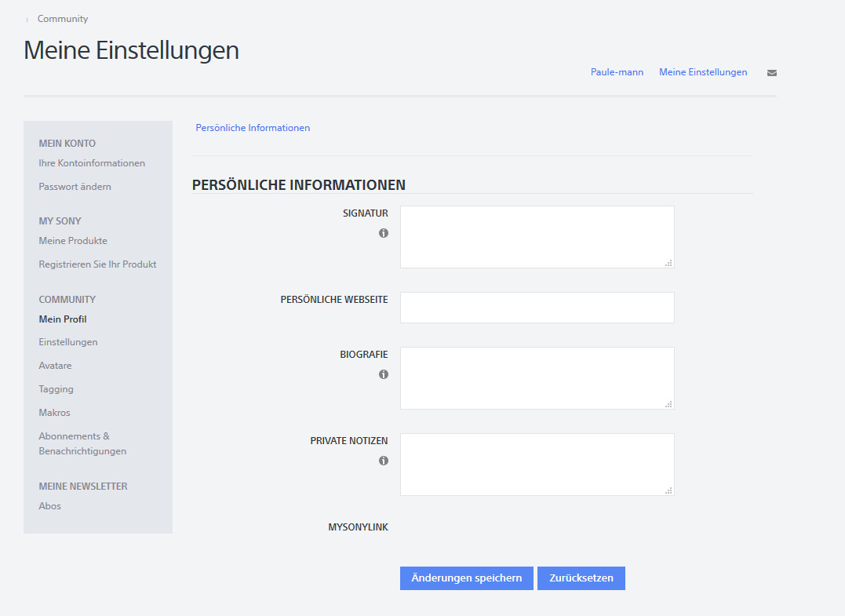Open Meine Produkte under My Sony

click(x=73, y=241)
